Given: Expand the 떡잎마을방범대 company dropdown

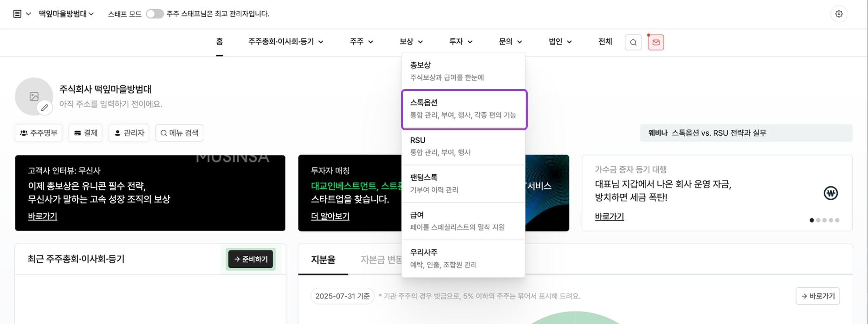Looking at the screenshot, I should click(x=66, y=14).
